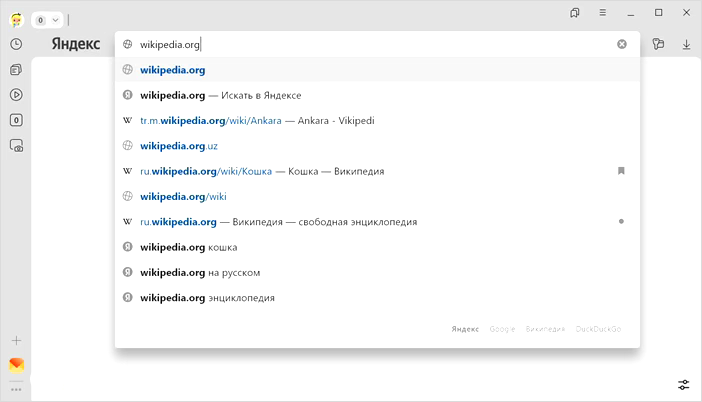Click the screenshot camera icon in sidebar
The height and width of the screenshot is (402, 702).
(x=16, y=145)
